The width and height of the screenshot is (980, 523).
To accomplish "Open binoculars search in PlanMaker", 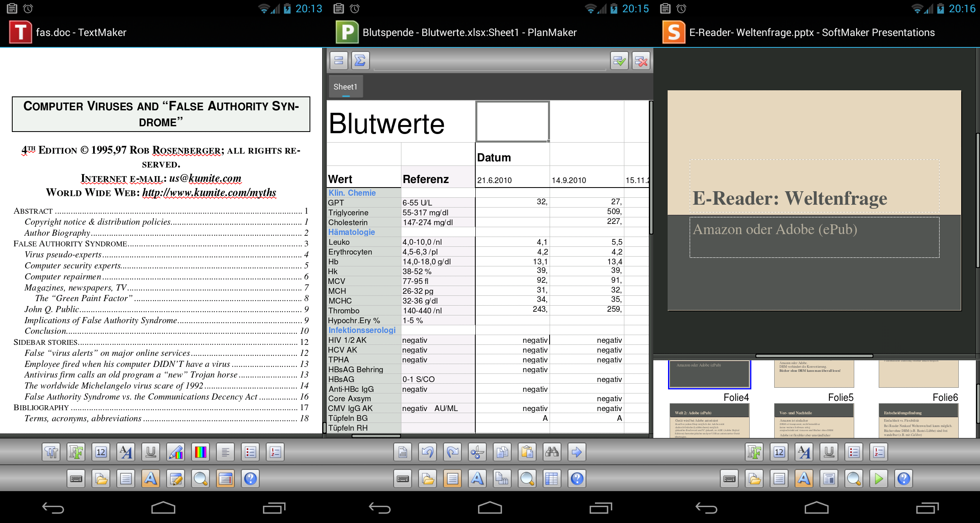I will click(552, 452).
